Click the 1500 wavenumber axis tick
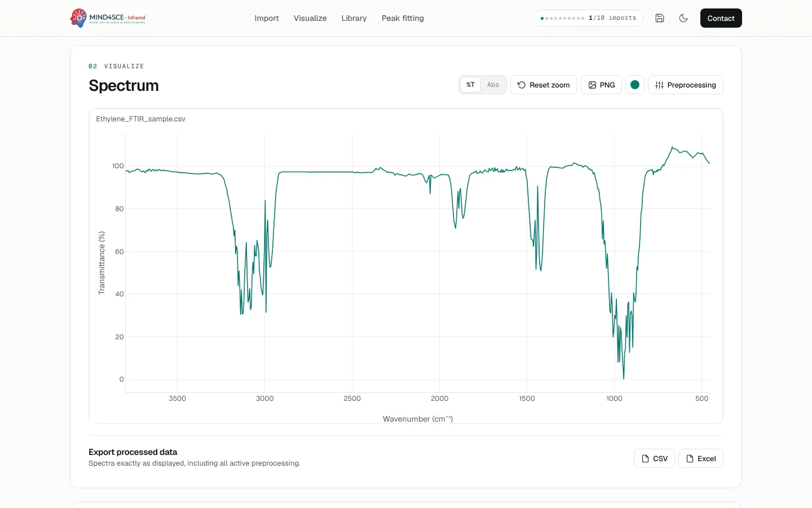Screen dimensions: 812x508 (x=527, y=398)
